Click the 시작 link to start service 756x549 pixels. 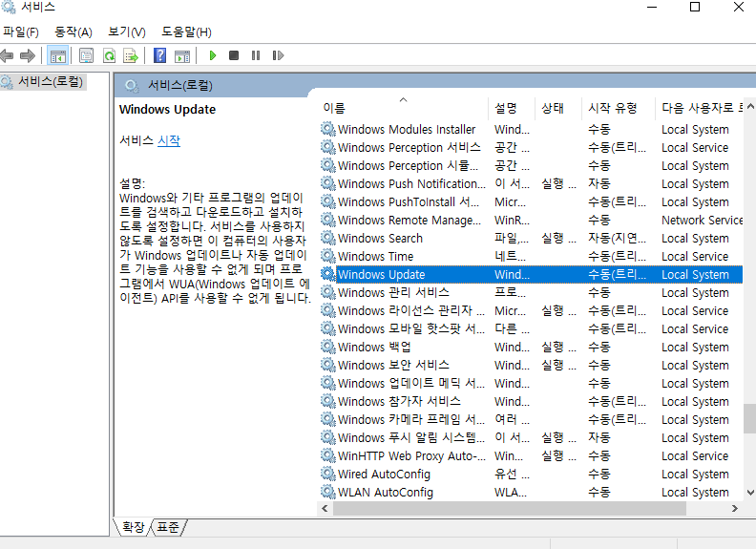pyautogui.click(x=169, y=141)
